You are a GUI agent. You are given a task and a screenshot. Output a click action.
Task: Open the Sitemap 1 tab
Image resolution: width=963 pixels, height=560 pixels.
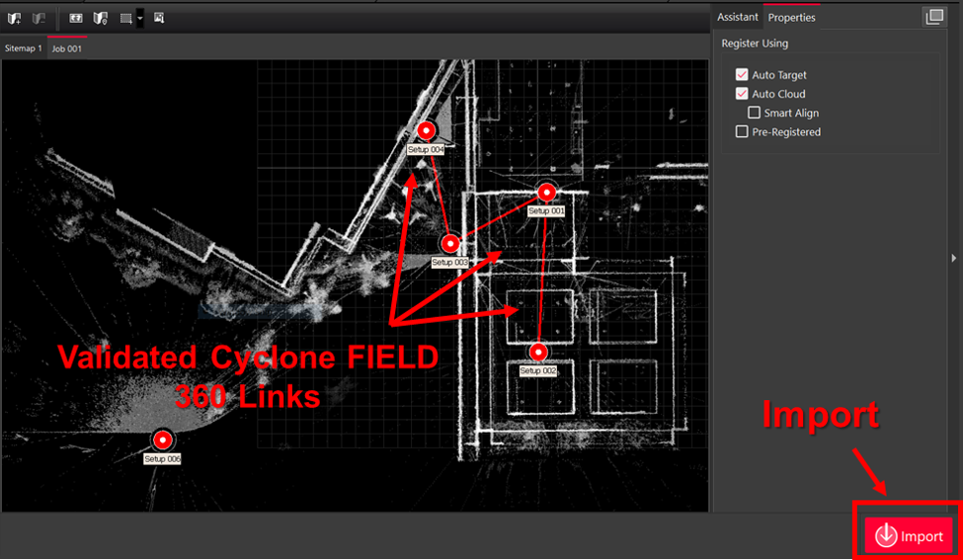(x=24, y=48)
